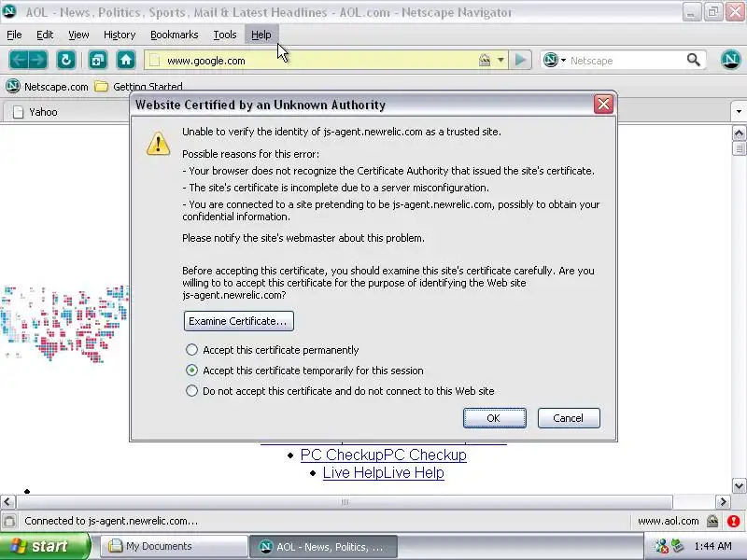
Task: Click the AOL Netscape taskbar button
Action: (x=322, y=547)
